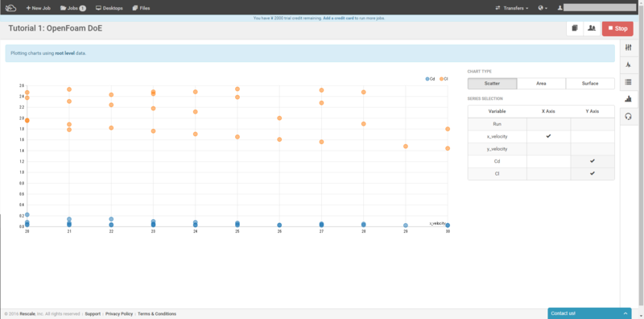
Task: Uncheck Cd in the Y Axis column
Action: pyautogui.click(x=592, y=161)
